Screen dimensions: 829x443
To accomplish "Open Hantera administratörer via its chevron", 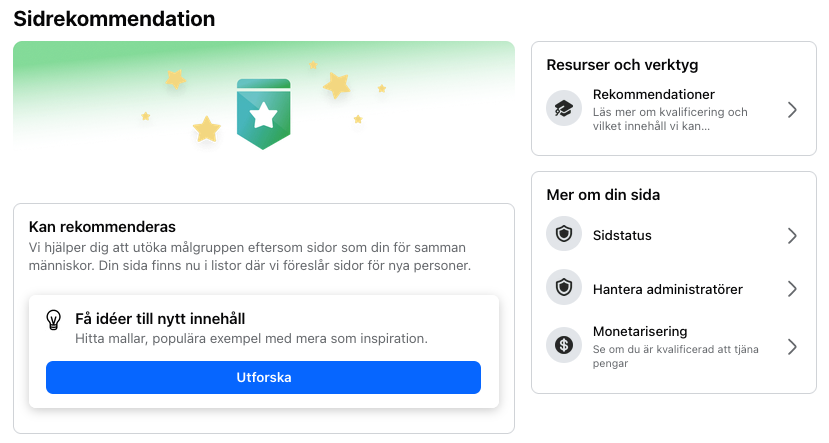I will click(792, 289).
